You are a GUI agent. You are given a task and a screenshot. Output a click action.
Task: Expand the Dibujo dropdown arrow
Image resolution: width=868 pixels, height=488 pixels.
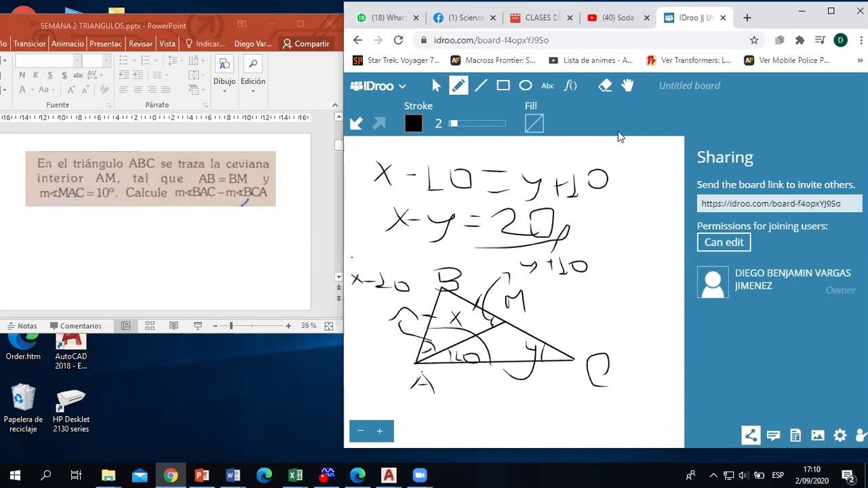tap(224, 91)
